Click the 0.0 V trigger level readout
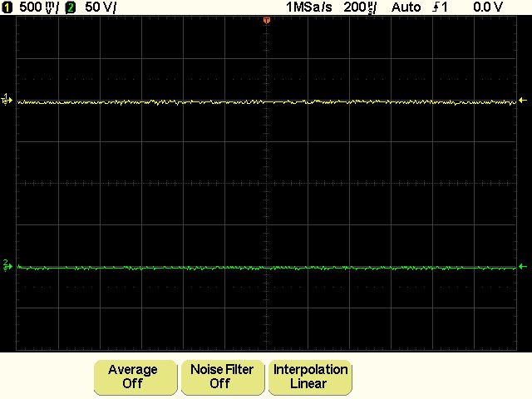Screen dimensions: 532x399 pos(488,7)
